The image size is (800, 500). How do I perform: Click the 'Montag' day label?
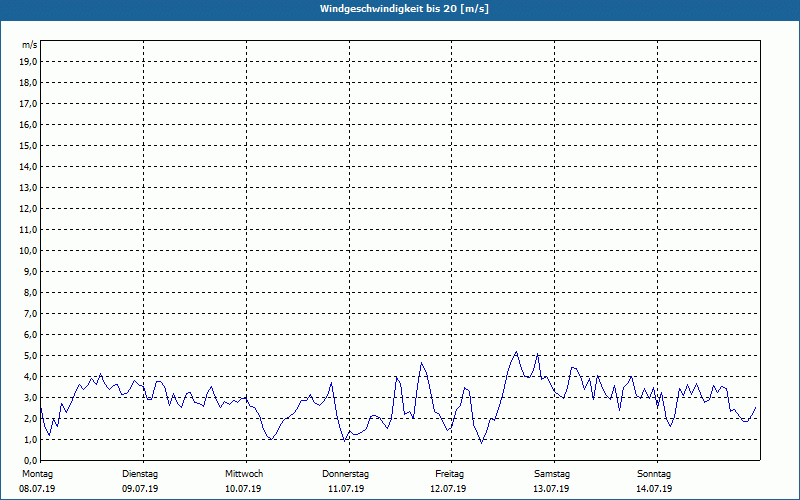(37, 474)
